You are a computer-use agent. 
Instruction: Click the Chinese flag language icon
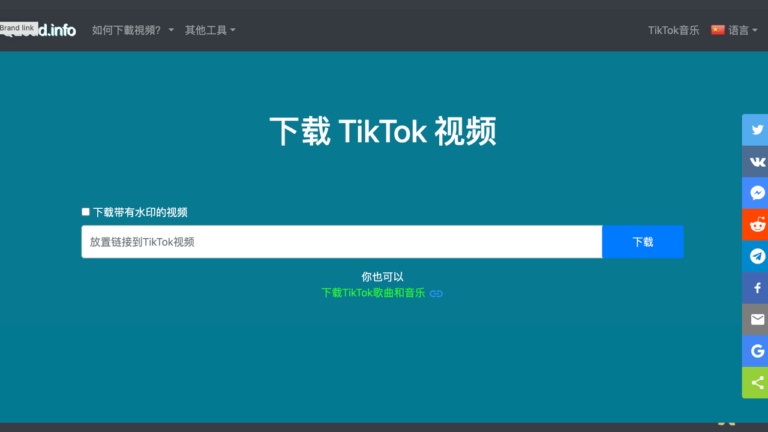pyautogui.click(x=718, y=30)
